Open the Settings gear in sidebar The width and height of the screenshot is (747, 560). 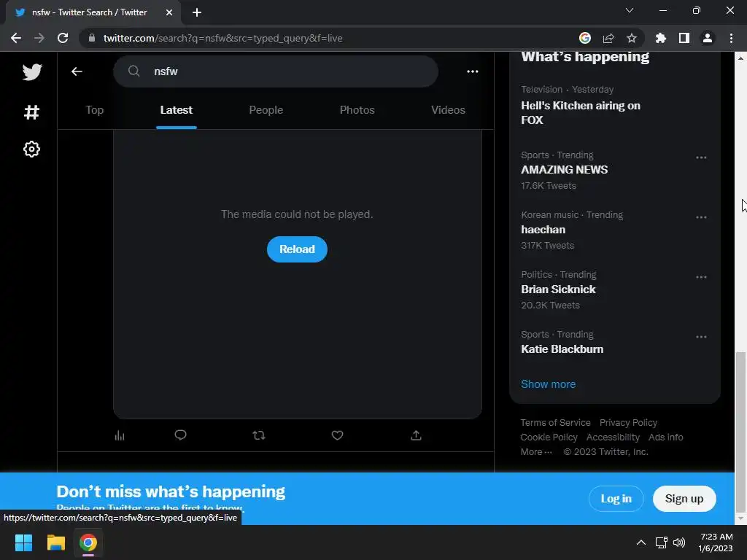pos(31,149)
